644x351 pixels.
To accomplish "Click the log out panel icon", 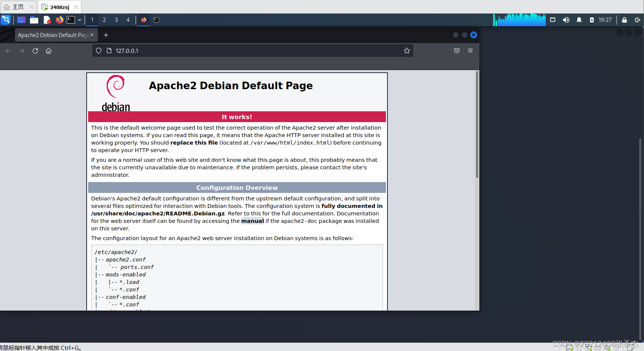I will pos(637,20).
